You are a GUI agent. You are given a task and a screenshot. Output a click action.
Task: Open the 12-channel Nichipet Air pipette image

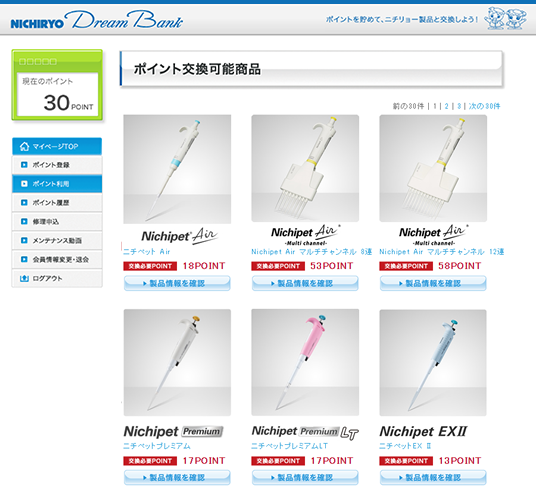coord(433,168)
